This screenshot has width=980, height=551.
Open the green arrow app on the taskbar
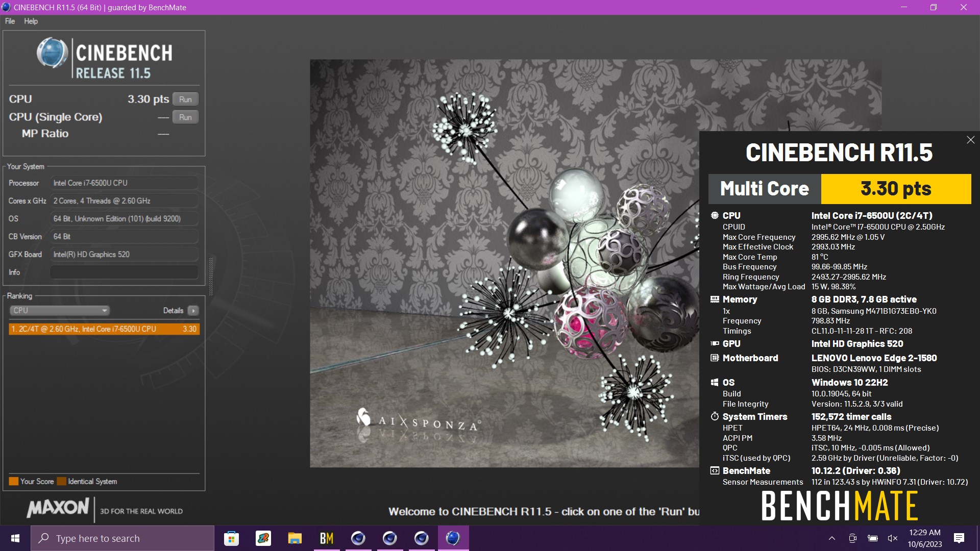[x=263, y=538]
